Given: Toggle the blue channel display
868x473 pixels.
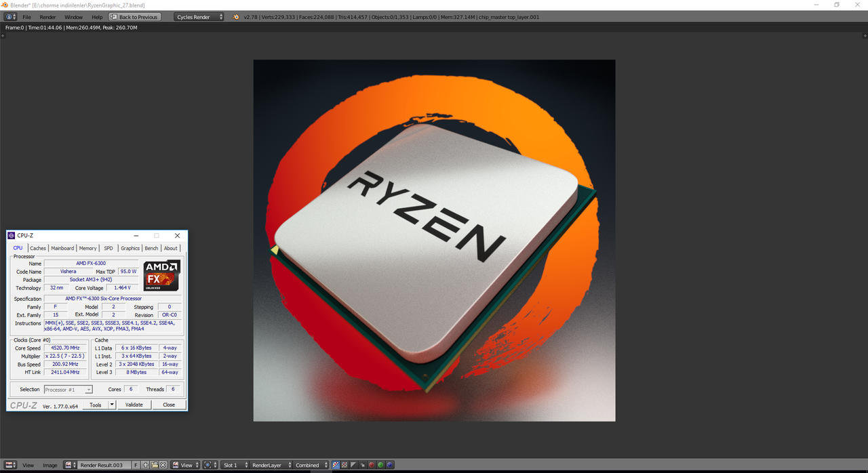Looking at the screenshot, I should 390,465.
